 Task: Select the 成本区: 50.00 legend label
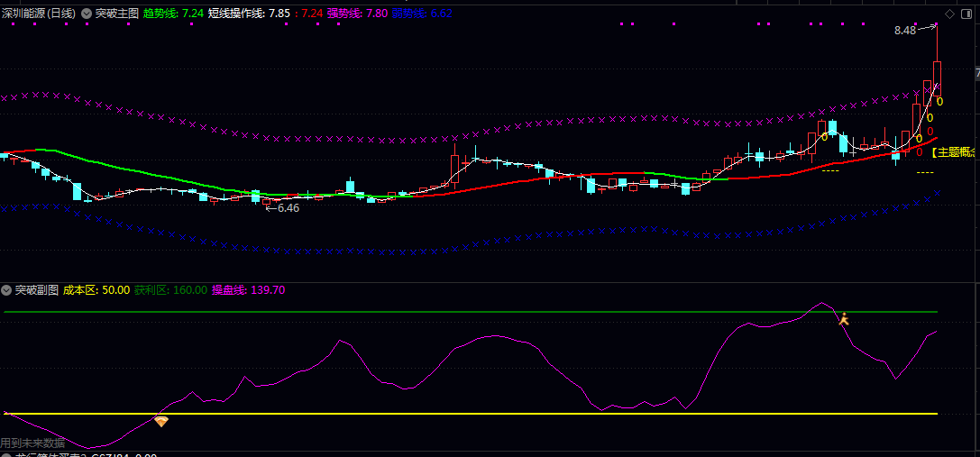(x=96, y=290)
